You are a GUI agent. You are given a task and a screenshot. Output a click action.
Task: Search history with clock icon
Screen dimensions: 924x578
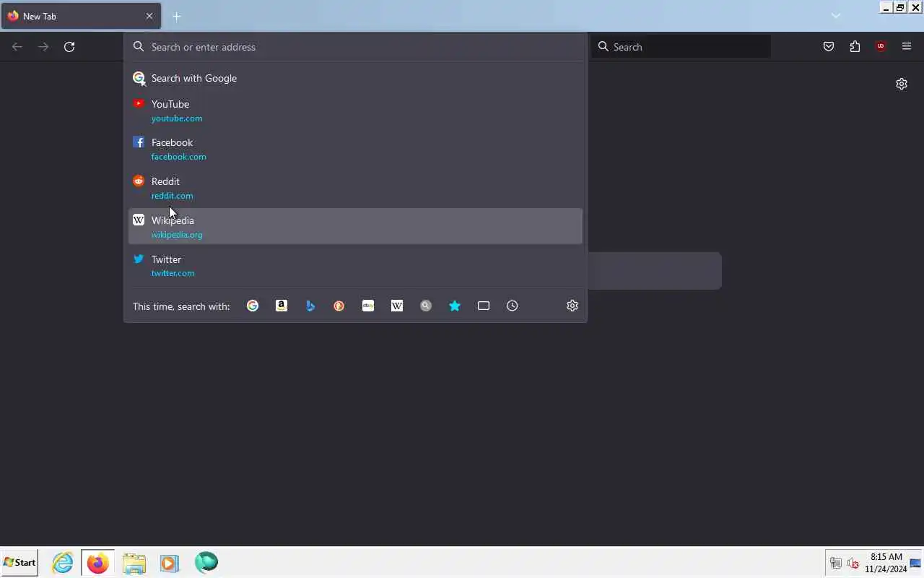(x=513, y=306)
